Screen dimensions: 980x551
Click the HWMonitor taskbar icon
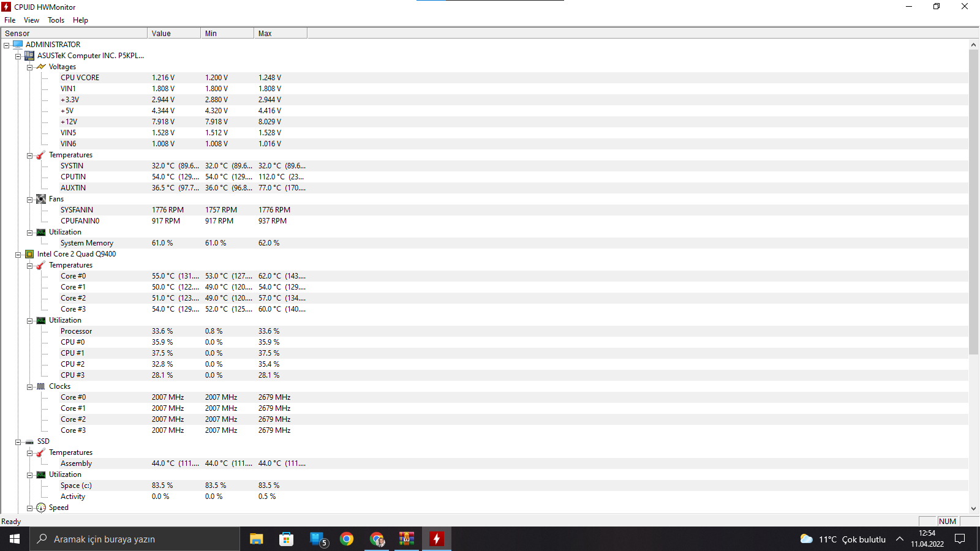pos(437,539)
